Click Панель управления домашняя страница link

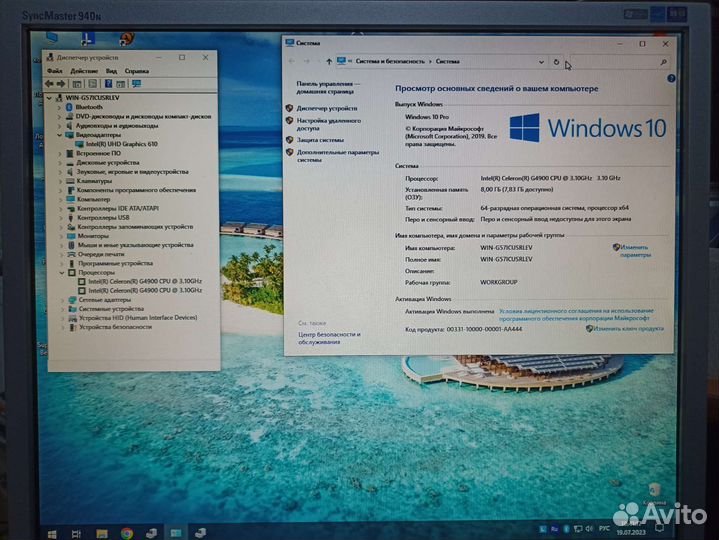327,88
